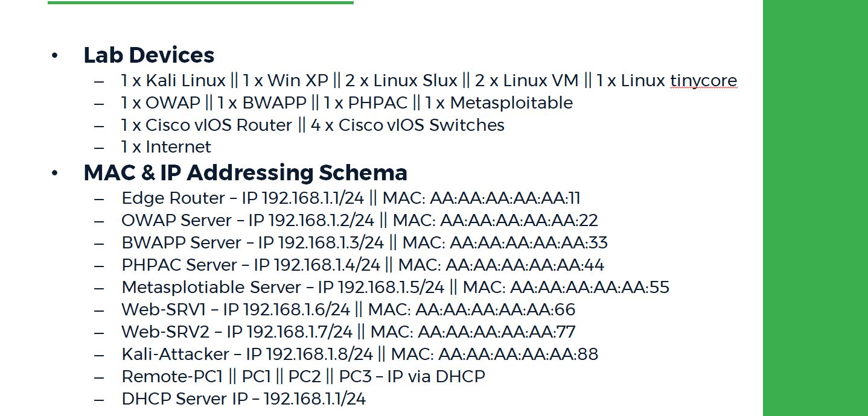Click the 1 x Internet line
Screen dimensions: 868x416
[x=165, y=147]
